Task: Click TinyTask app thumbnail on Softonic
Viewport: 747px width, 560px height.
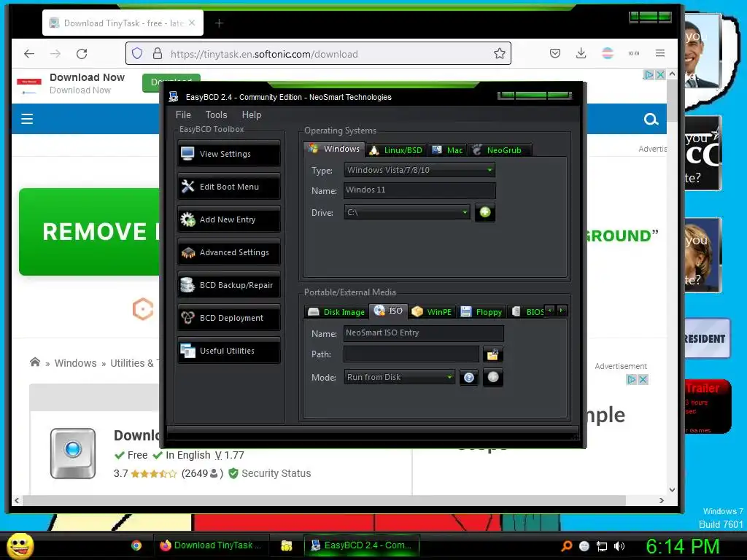Action: coord(73,454)
